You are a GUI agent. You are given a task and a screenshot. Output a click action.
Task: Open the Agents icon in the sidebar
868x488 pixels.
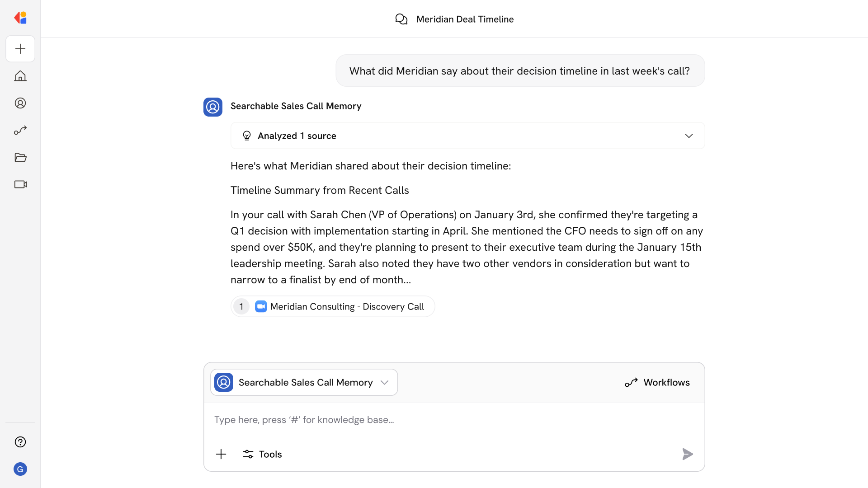click(x=20, y=103)
